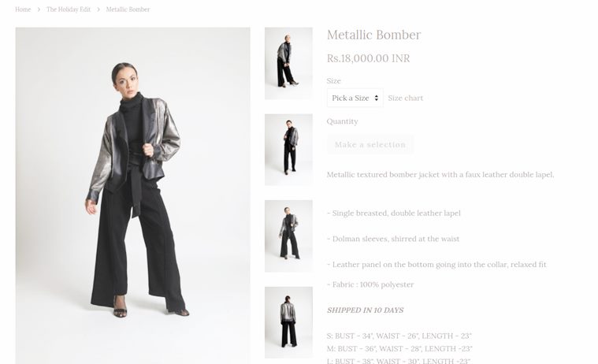Click the chevron icon after Home breadcrumb
Viewport: 598px width, 364px height.
tap(39, 9)
